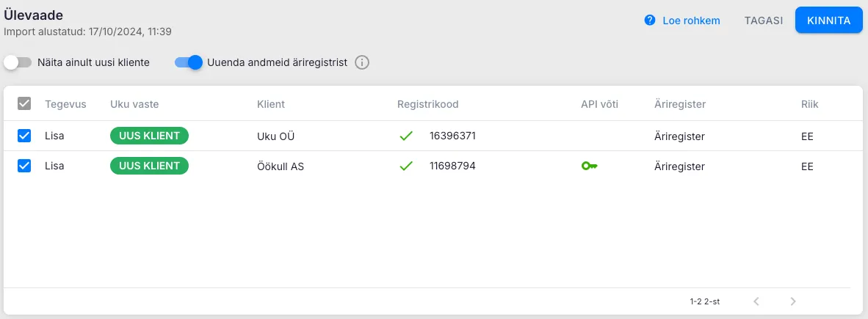
Task: Click the TAGASI back button
Action: (763, 21)
